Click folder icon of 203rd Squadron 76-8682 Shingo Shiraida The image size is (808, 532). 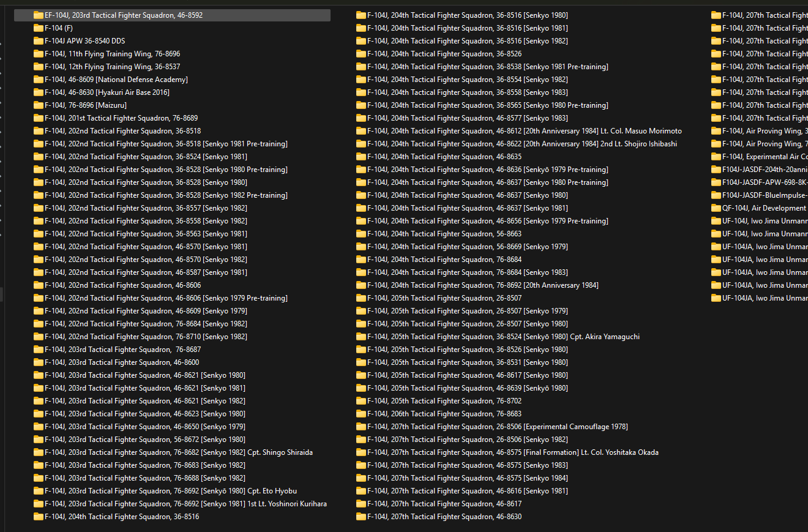[x=39, y=452]
